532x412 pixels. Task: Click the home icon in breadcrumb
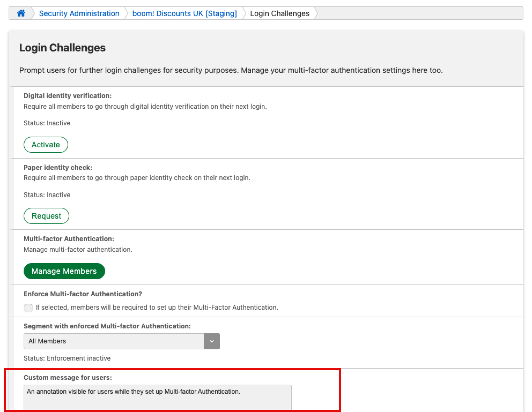(21, 13)
